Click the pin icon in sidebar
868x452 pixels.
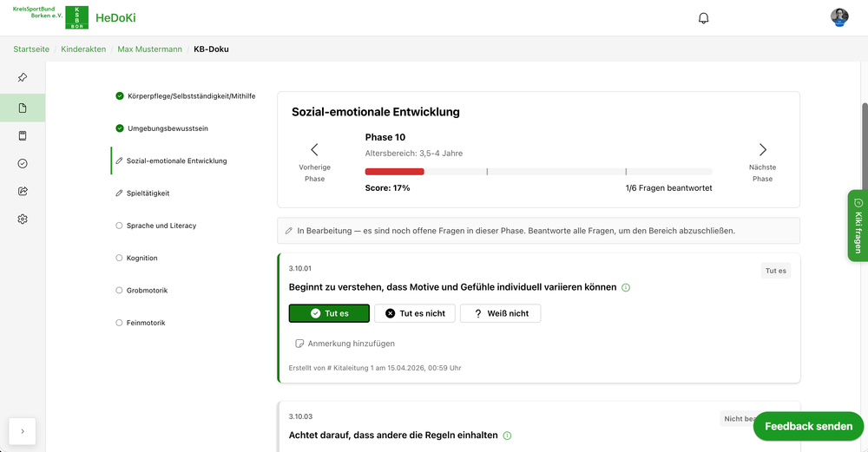point(23,77)
